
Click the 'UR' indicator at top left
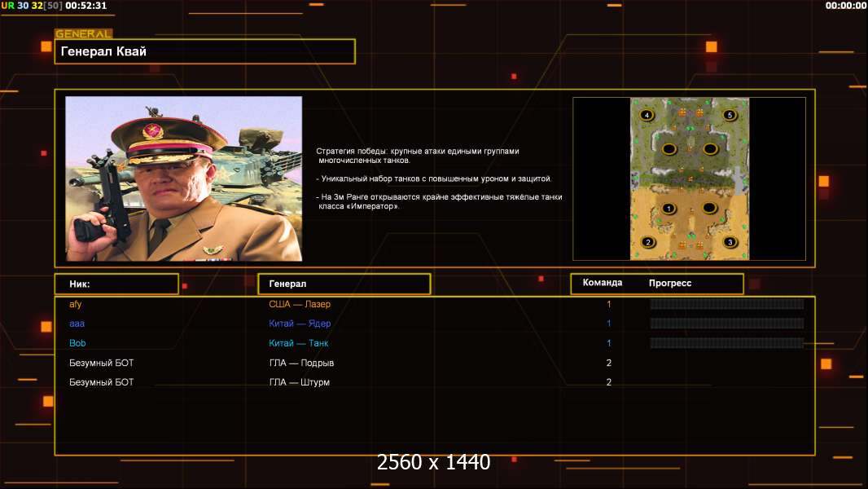[x=8, y=6]
